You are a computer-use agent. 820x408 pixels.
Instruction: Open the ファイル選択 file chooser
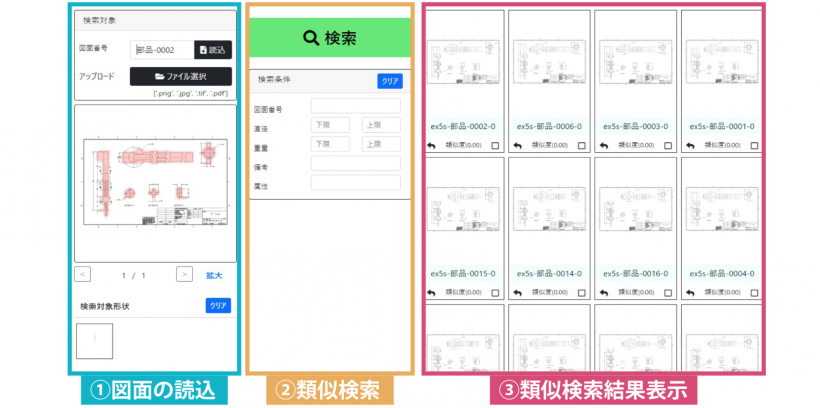coord(181,76)
